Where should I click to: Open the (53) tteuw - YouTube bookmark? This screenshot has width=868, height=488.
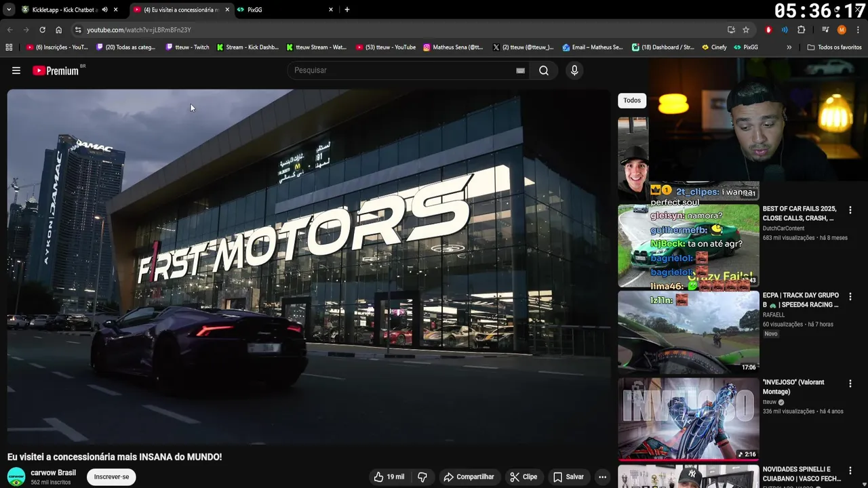coord(384,47)
